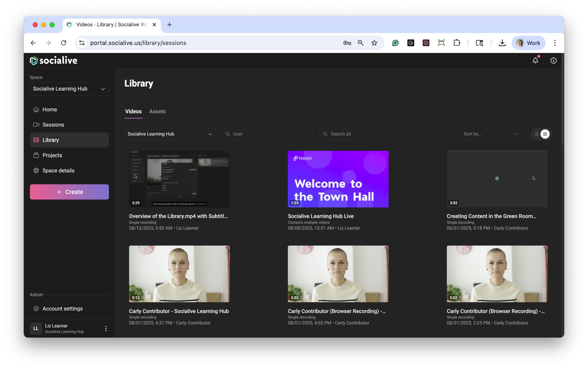Expand the Sort by dropdown
This screenshot has width=588, height=369.
[x=491, y=134]
